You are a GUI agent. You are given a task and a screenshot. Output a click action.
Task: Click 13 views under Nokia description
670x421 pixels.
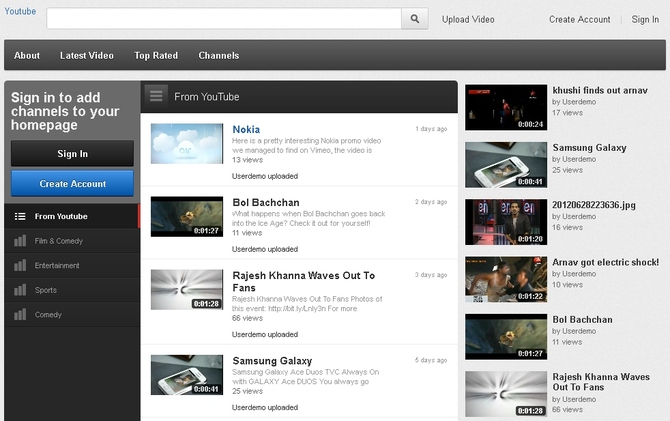(247, 160)
